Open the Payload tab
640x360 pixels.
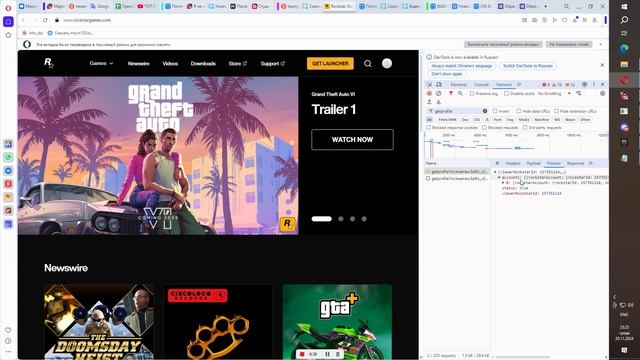pos(533,163)
